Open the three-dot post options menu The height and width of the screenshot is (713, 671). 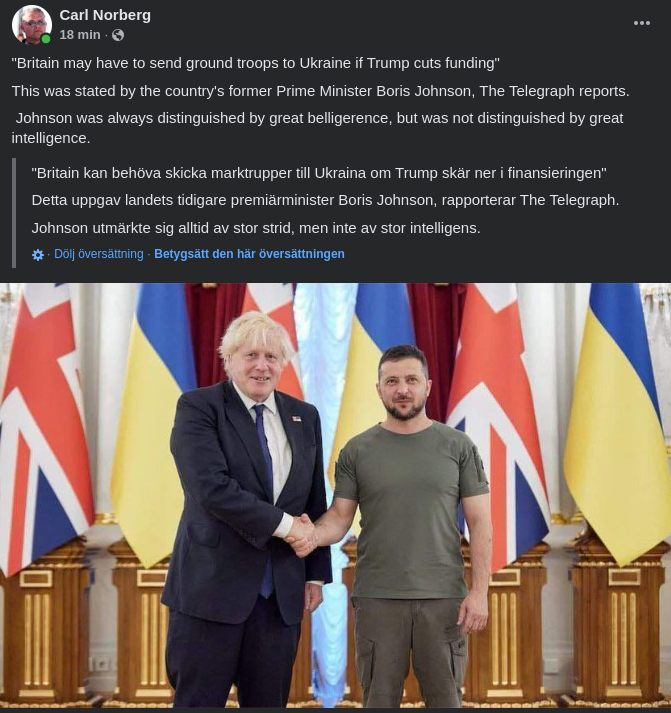[x=642, y=23]
